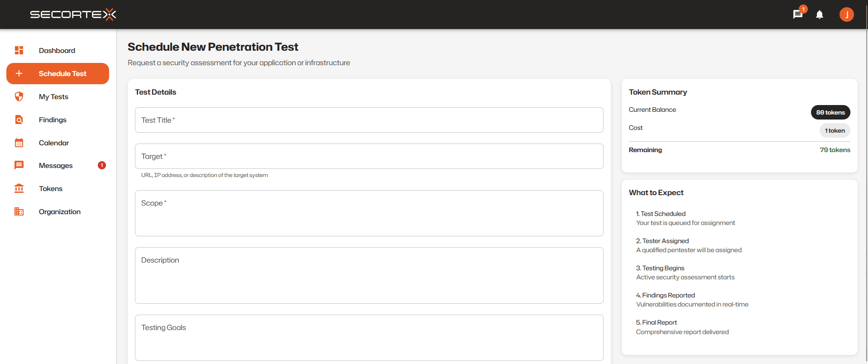Viewport: 868px width, 364px height.
Task: Open the notifications bell
Action: point(820,14)
